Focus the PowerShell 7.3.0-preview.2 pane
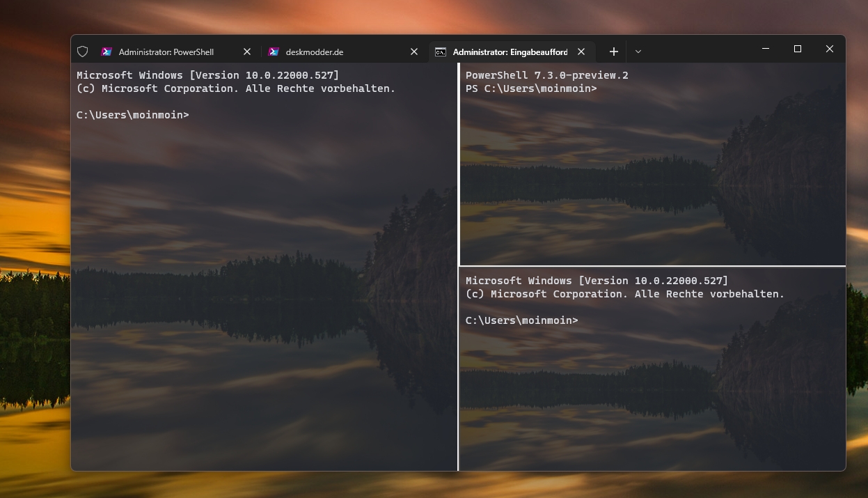The height and width of the screenshot is (498, 868). [x=652, y=174]
